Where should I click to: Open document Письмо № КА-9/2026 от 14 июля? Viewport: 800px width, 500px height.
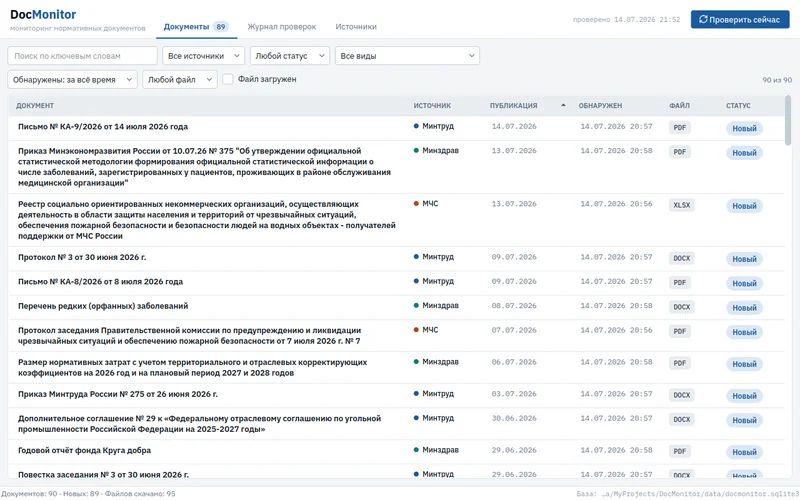tap(103, 127)
